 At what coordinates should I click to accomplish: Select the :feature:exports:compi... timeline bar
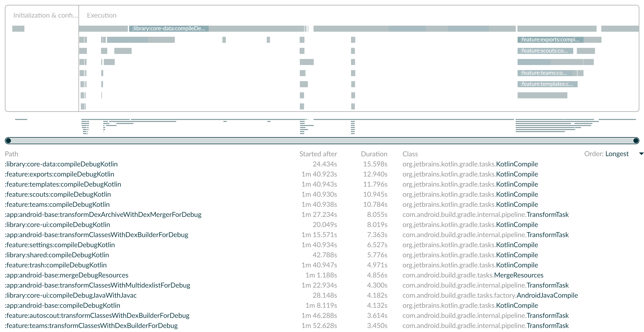coord(550,40)
